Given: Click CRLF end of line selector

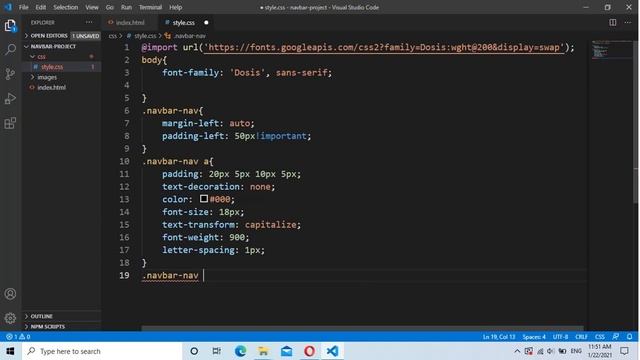Looking at the screenshot, I should [581, 337].
